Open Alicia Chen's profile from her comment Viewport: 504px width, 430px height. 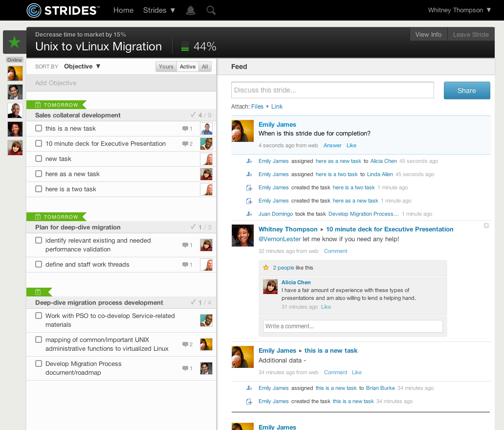296,282
